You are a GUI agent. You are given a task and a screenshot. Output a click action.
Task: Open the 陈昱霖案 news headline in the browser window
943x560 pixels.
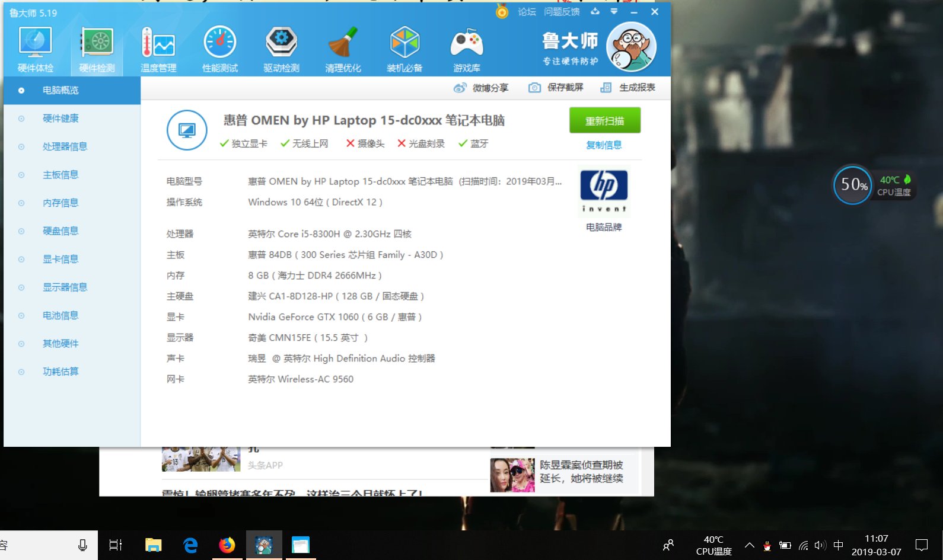pyautogui.click(x=582, y=472)
